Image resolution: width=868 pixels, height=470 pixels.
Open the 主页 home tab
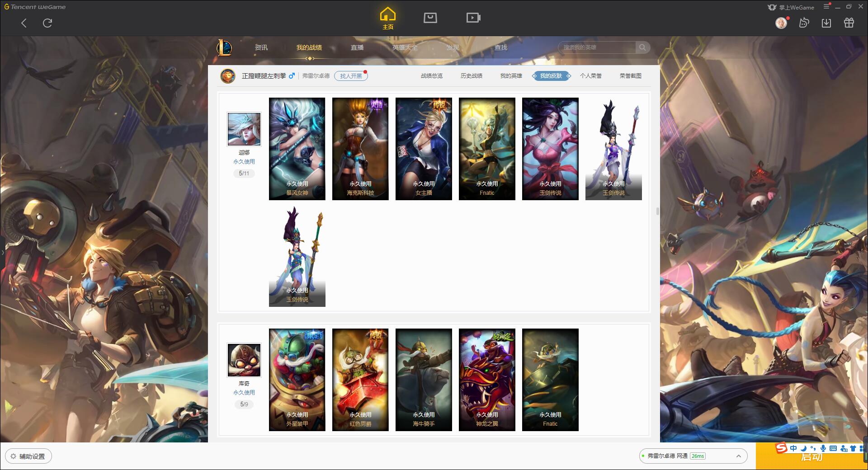pos(387,19)
